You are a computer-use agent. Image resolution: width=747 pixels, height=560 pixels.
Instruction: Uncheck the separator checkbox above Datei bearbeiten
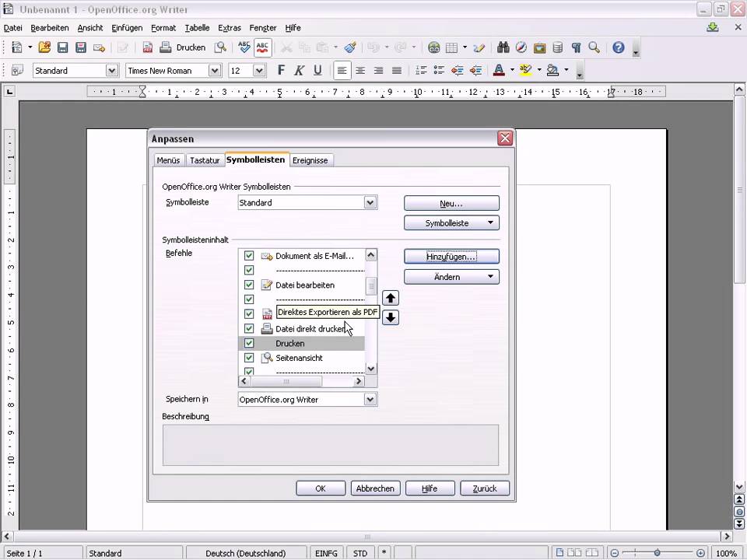click(249, 270)
